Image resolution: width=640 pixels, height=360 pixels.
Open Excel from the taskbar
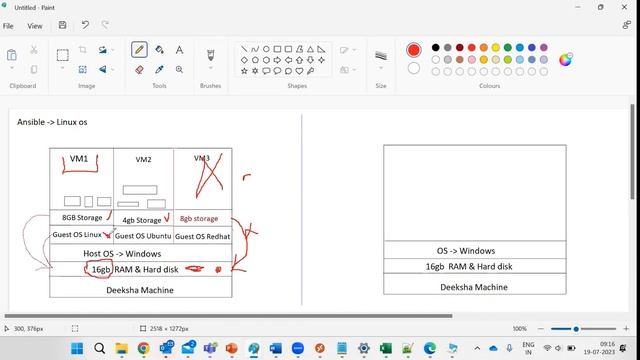(x=386, y=349)
